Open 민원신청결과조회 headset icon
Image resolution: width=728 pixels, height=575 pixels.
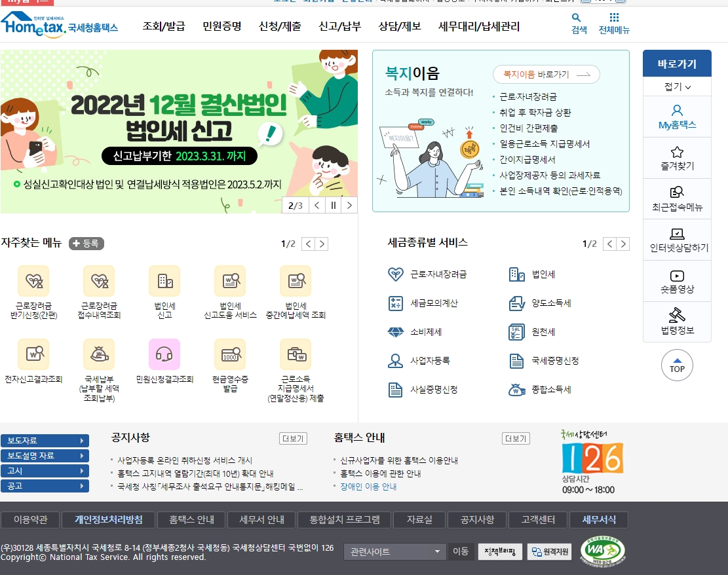tap(164, 354)
